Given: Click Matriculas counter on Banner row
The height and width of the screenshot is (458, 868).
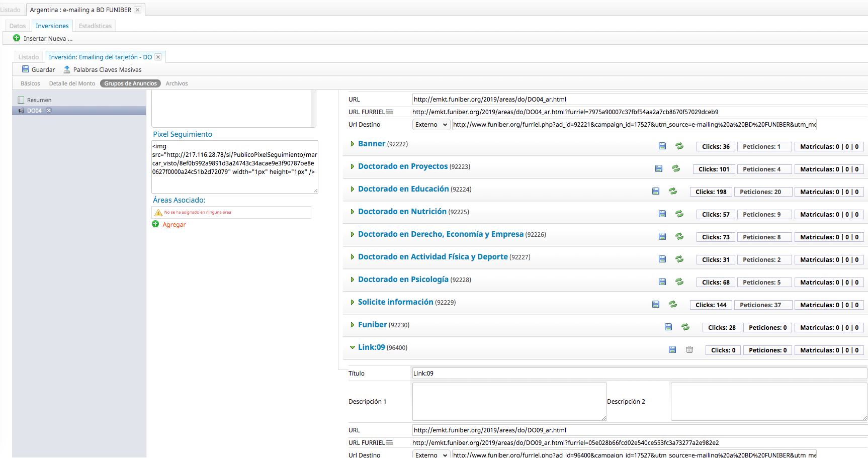Looking at the screenshot, I should (x=829, y=146).
